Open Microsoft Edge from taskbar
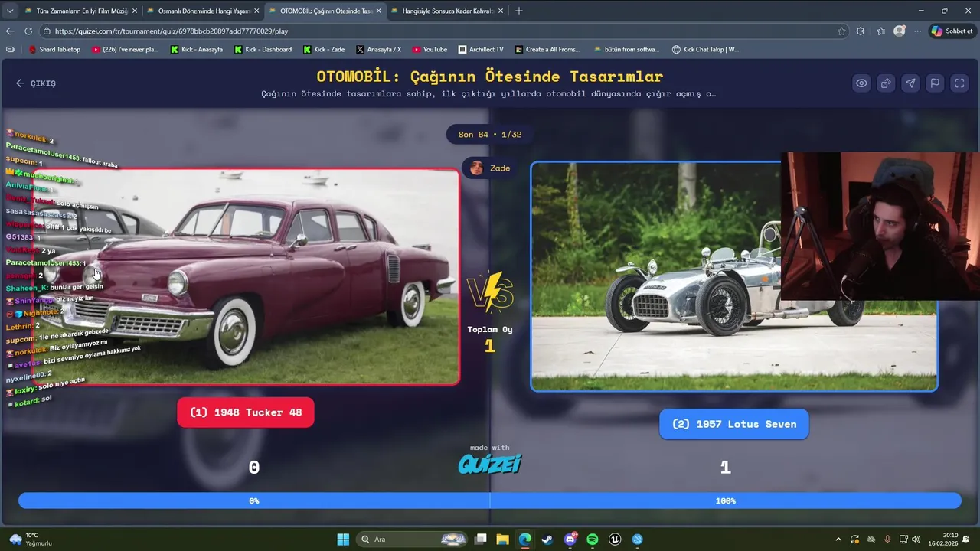This screenshot has width=980, height=551. [524, 540]
